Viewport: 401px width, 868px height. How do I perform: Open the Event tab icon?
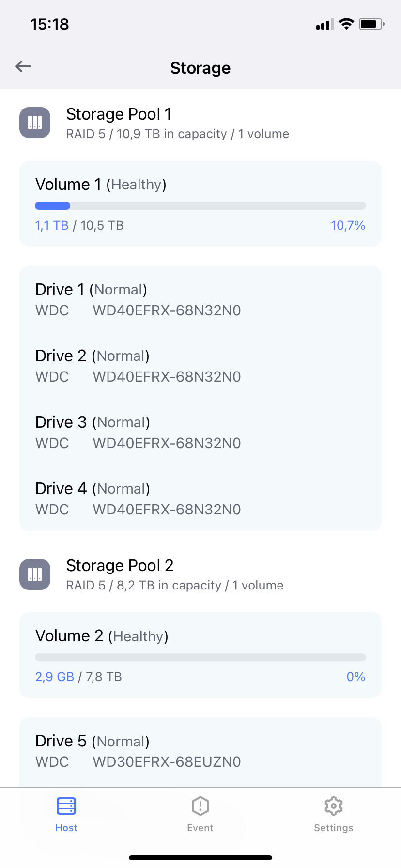click(x=200, y=806)
